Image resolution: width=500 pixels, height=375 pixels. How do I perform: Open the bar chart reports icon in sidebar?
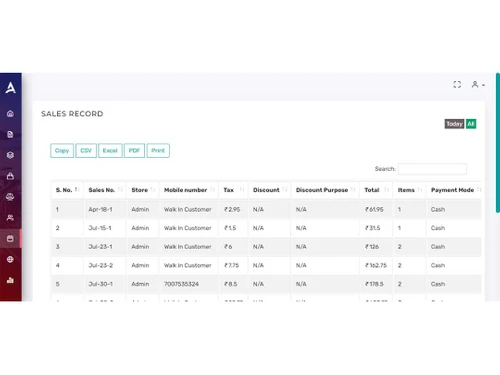pos(10,280)
